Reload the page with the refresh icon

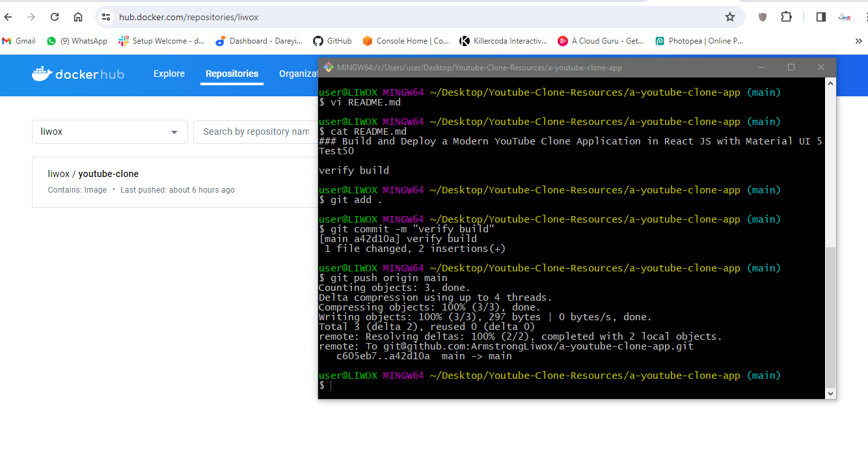coord(55,17)
